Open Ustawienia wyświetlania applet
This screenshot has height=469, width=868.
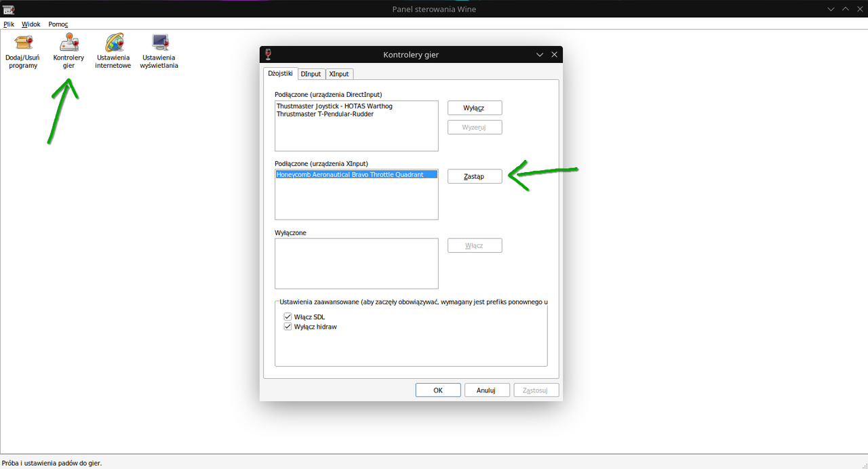159,52
